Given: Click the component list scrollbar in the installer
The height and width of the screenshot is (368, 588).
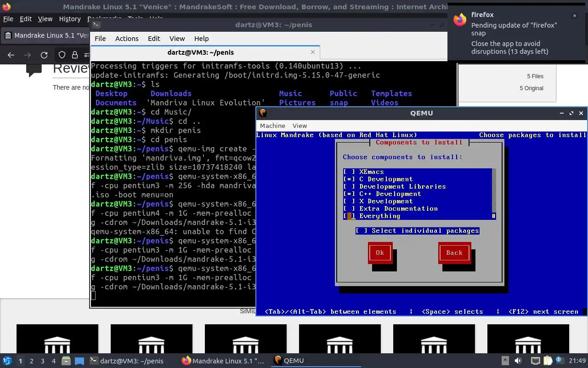Looking at the screenshot, I should (x=494, y=194).
